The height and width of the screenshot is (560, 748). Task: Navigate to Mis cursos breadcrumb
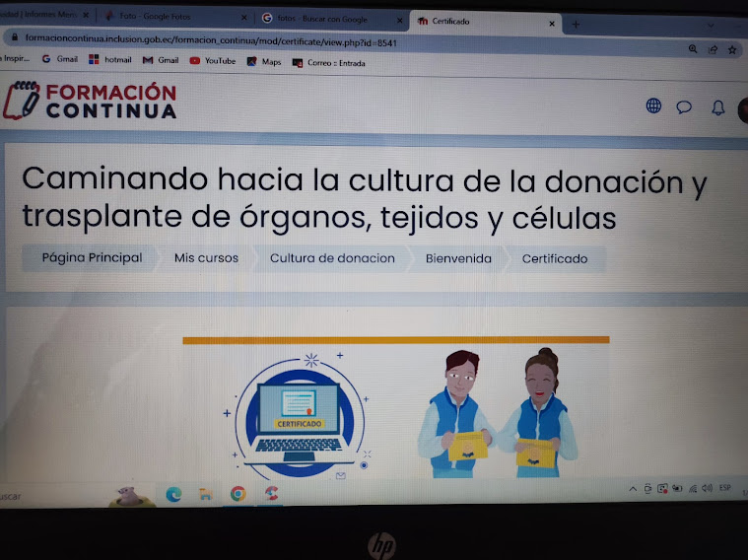206,258
